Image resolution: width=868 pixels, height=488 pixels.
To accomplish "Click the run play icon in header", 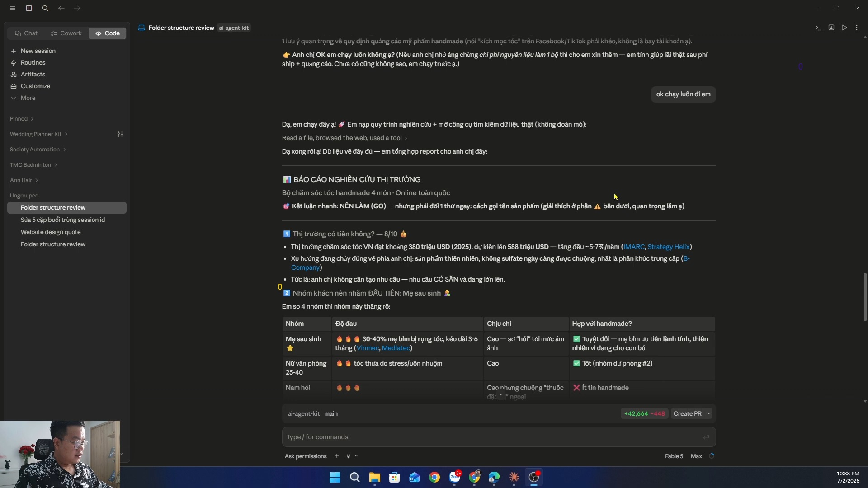I will point(844,28).
